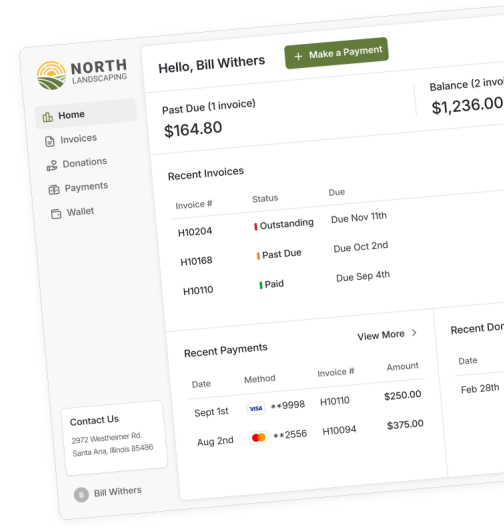Click the Visa card logo

pyautogui.click(x=256, y=408)
